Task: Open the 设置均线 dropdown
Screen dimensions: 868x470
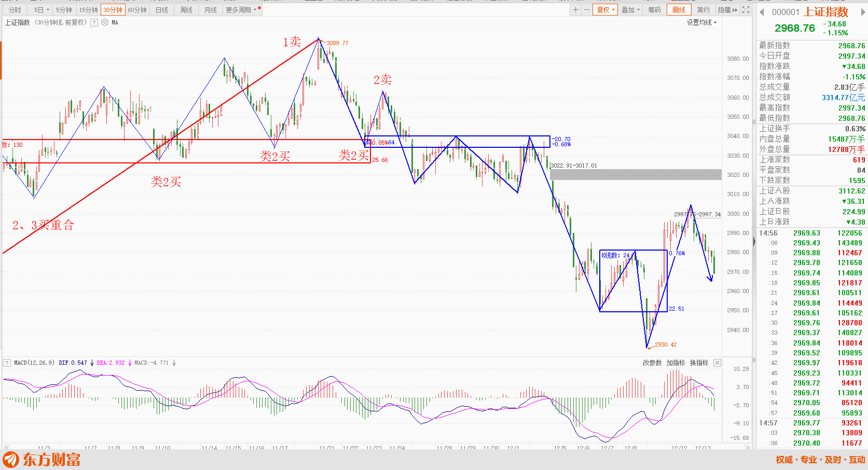Action: pyautogui.click(x=701, y=22)
